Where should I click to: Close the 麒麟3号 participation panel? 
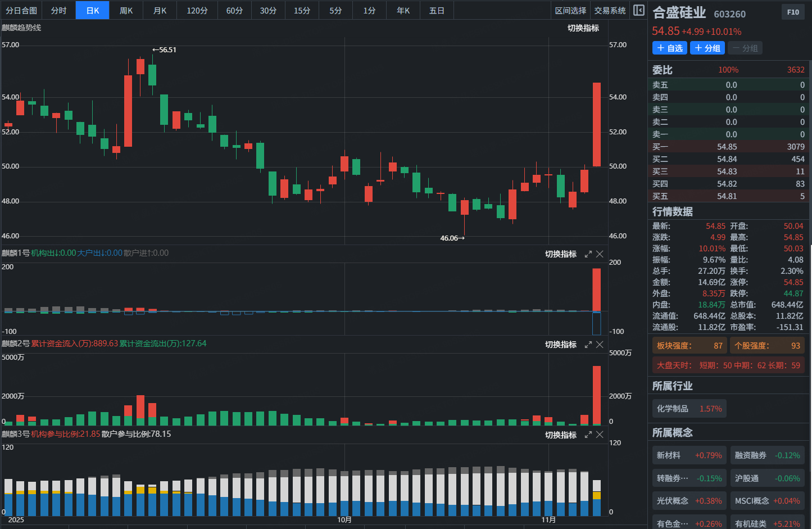tap(600, 435)
